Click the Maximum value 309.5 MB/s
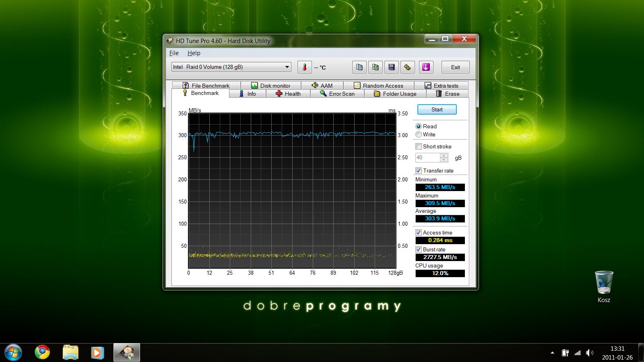644x362 pixels. 440,204
